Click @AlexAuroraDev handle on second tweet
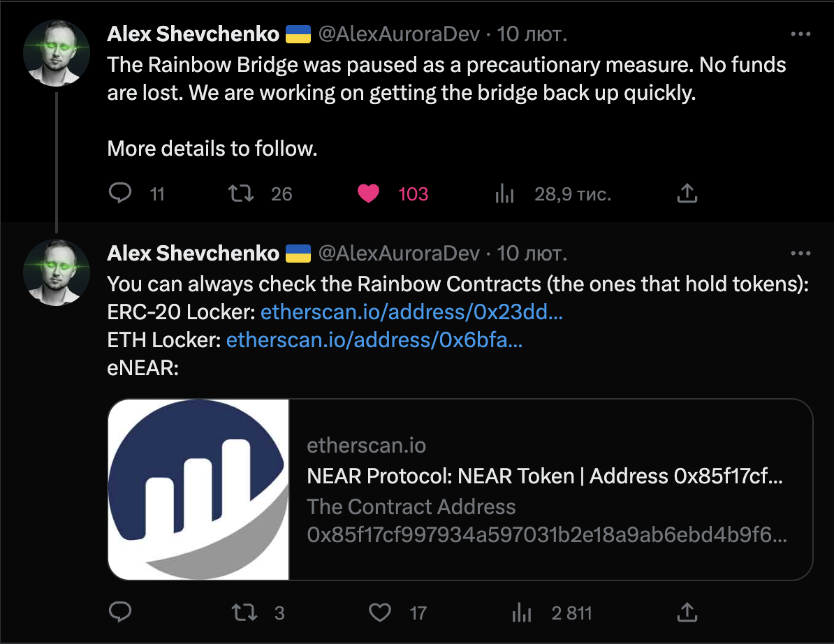834x644 pixels. click(x=399, y=254)
